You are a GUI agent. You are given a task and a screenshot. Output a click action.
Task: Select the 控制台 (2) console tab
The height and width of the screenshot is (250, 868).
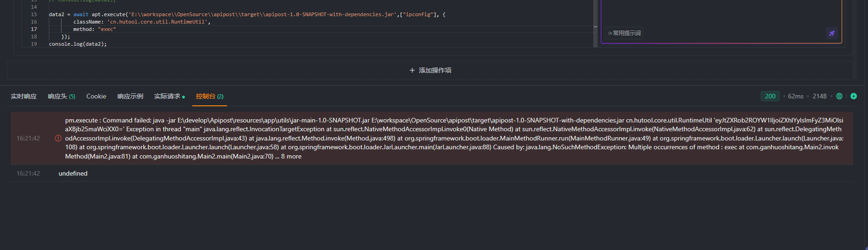(x=209, y=96)
